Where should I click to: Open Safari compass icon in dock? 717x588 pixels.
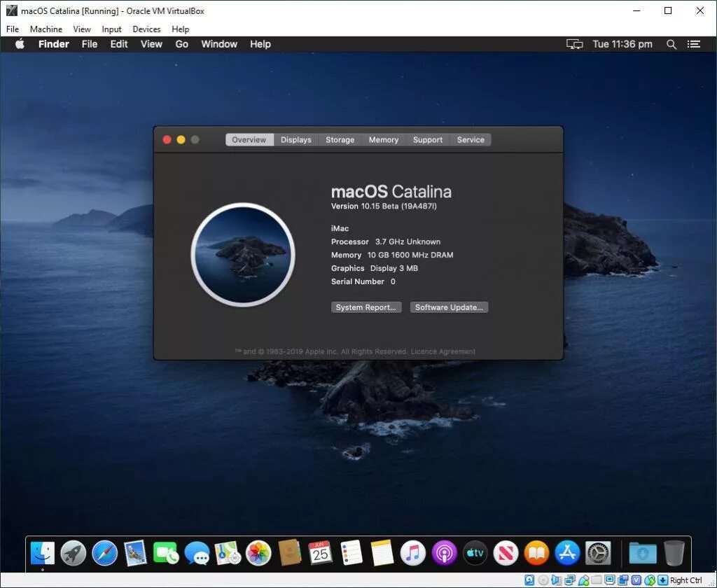point(105,553)
